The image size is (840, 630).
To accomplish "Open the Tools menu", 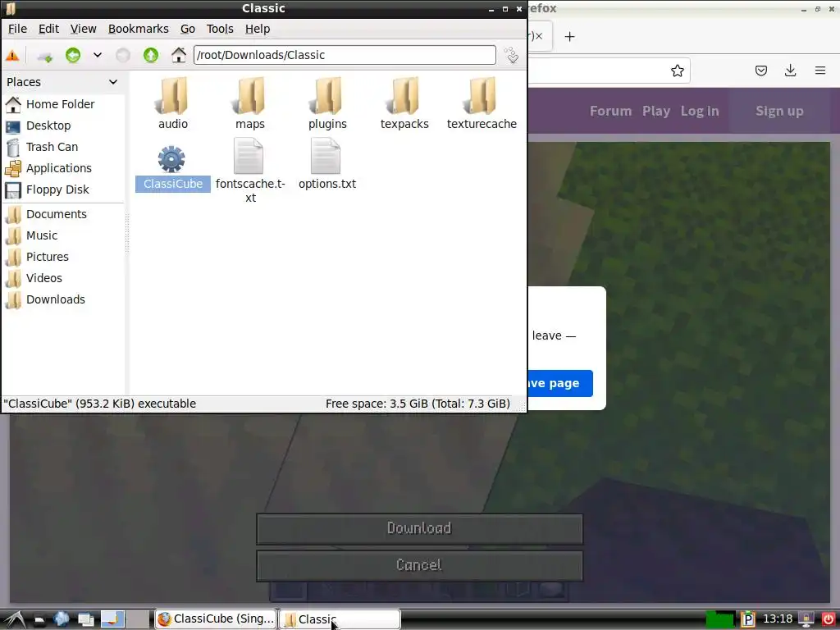I will pos(220,29).
